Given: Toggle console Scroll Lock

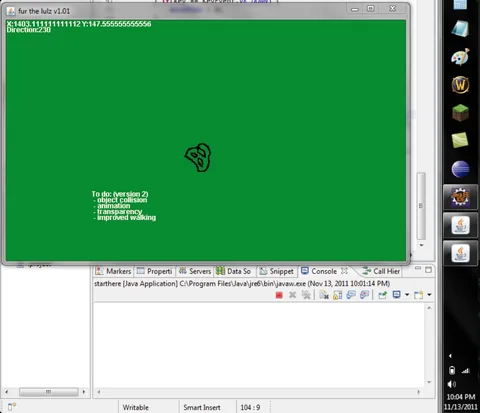Looking at the screenshot, I should click(x=337, y=295).
